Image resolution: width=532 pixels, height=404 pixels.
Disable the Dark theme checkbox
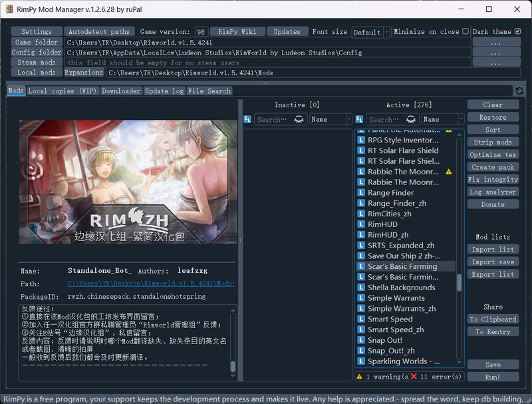click(517, 31)
